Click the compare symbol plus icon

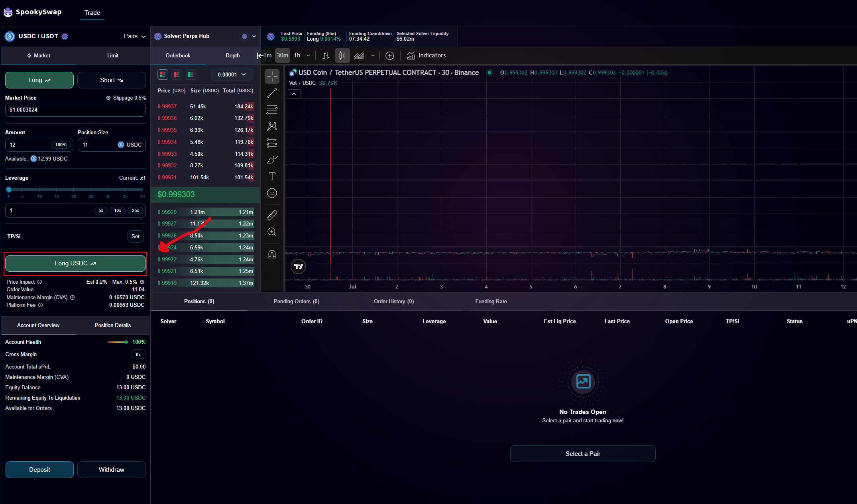click(389, 56)
